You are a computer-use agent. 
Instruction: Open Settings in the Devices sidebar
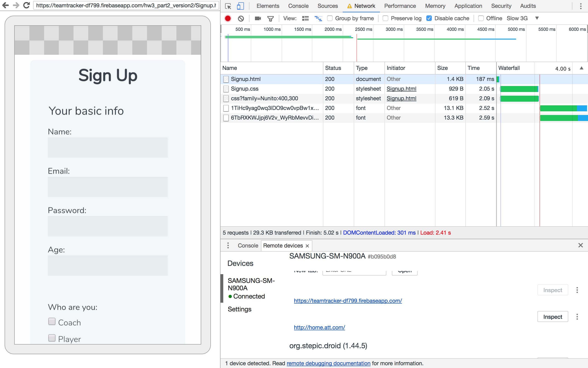click(239, 309)
